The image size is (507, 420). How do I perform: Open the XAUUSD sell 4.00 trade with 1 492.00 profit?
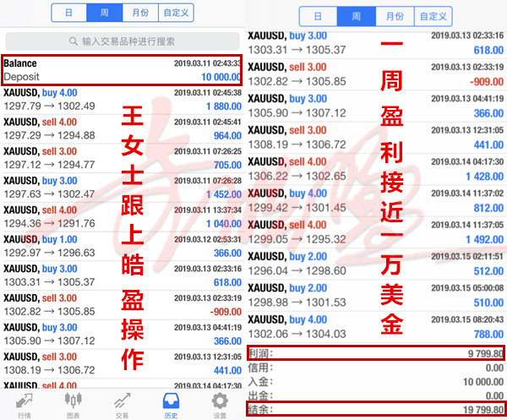pyautogui.click(x=376, y=232)
